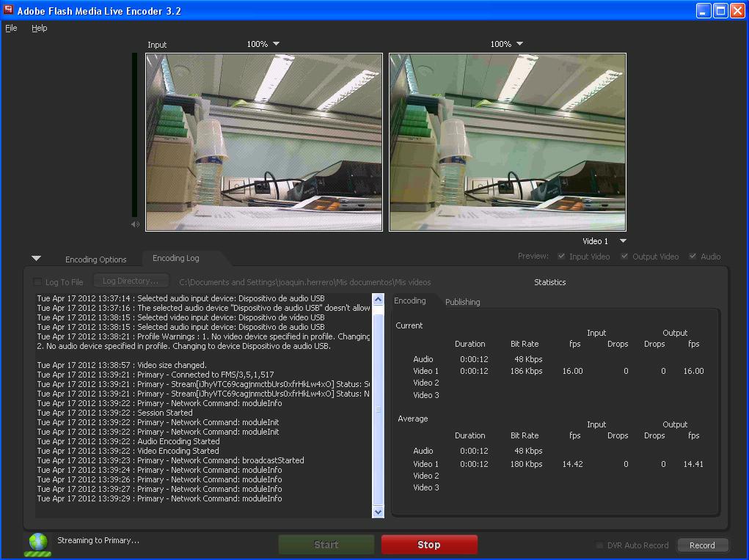The height and width of the screenshot is (560, 749).
Task: Toggle the Output Video preview checkbox
Action: pyautogui.click(x=624, y=257)
